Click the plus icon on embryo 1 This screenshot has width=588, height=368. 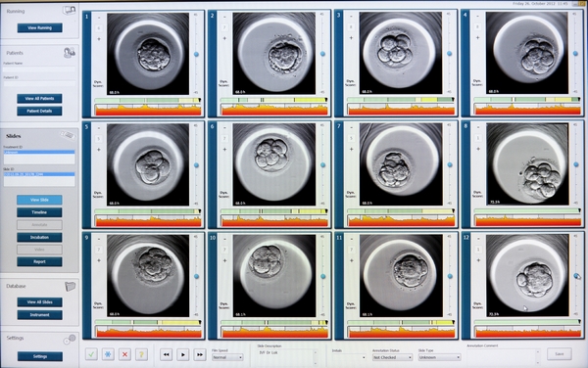(99, 39)
